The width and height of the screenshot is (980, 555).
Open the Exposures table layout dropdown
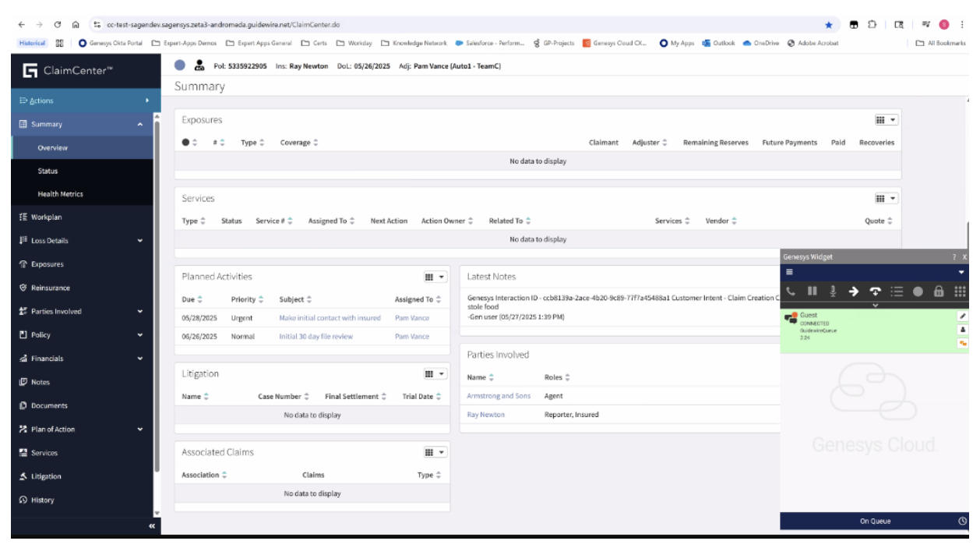[887, 120]
